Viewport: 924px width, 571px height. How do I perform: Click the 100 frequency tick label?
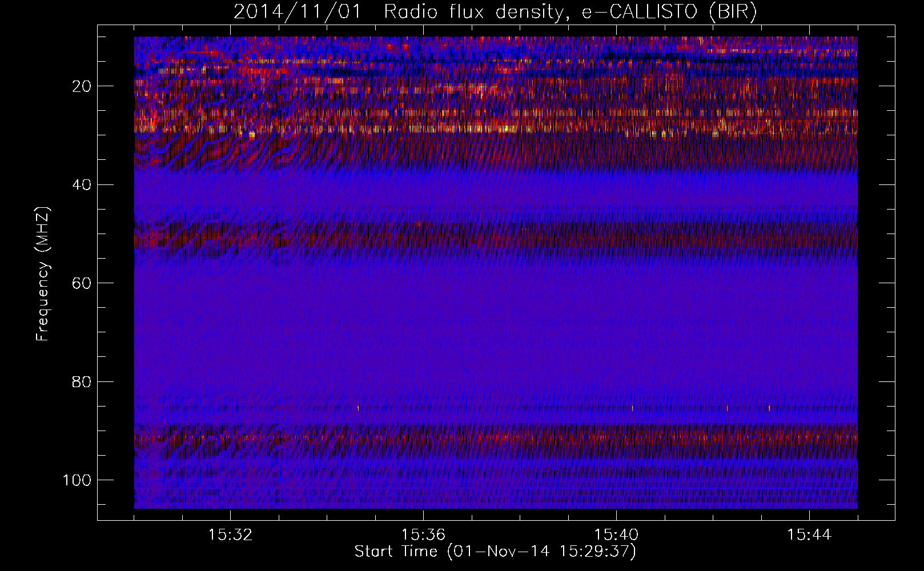pyautogui.click(x=78, y=480)
